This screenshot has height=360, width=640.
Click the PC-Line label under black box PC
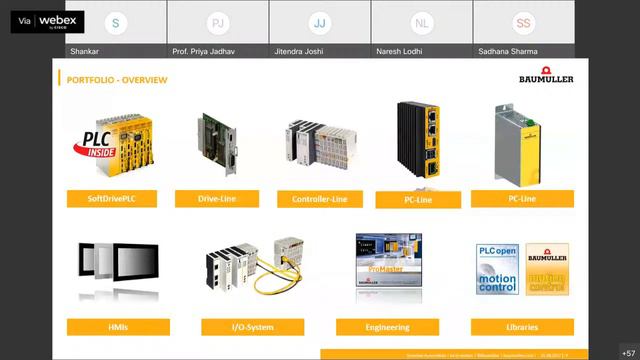418,200
